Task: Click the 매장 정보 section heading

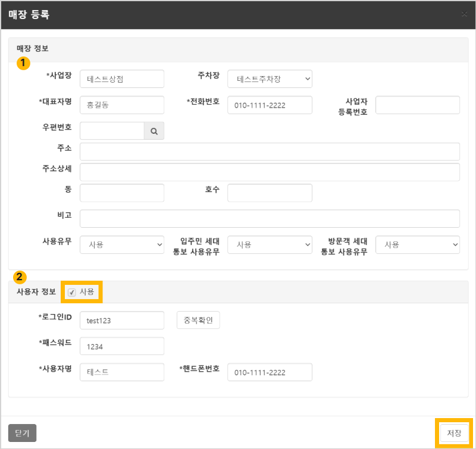Action: [33, 49]
